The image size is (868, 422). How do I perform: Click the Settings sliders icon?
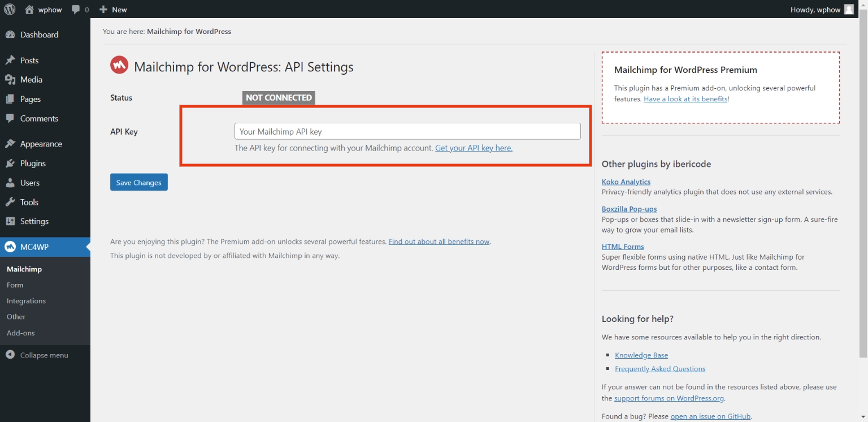pyautogui.click(x=10, y=221)
